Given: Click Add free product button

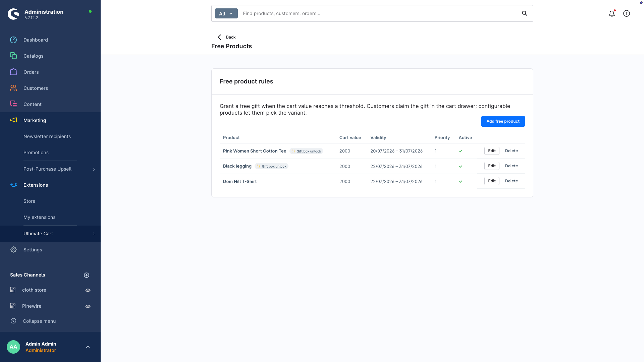Looking at the screenshot, I should point(503,121).
